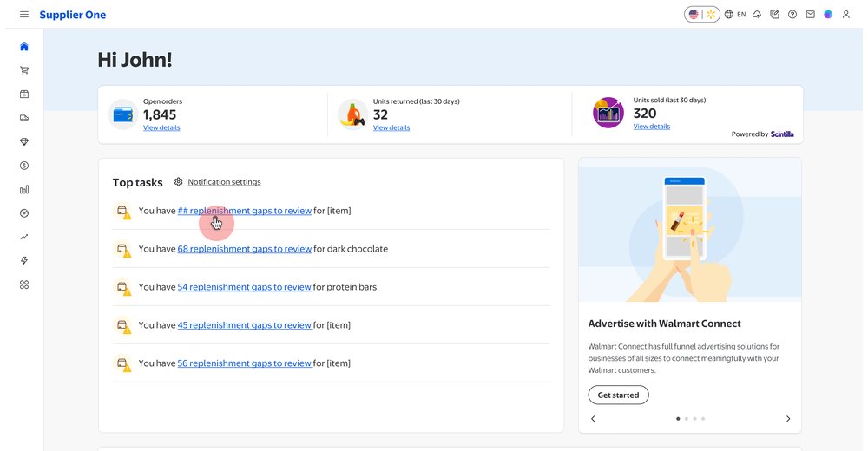This screenshot has width=868, height=451.
Task: Click the US flag market selector
Action: point(694,15)
